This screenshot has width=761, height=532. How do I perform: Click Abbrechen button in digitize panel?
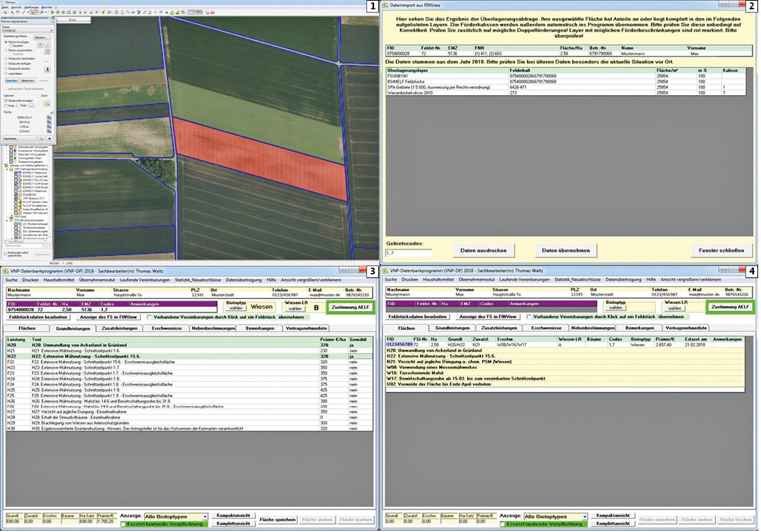point(28,81)
